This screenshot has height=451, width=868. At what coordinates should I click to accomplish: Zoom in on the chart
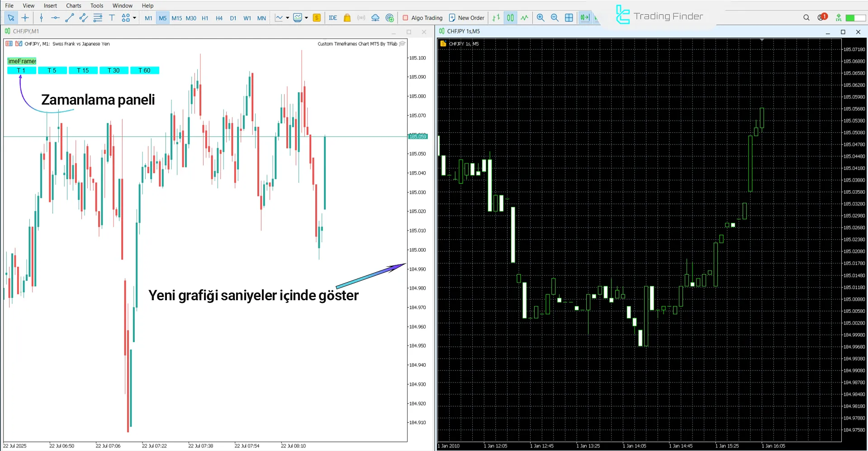[541, 18]
